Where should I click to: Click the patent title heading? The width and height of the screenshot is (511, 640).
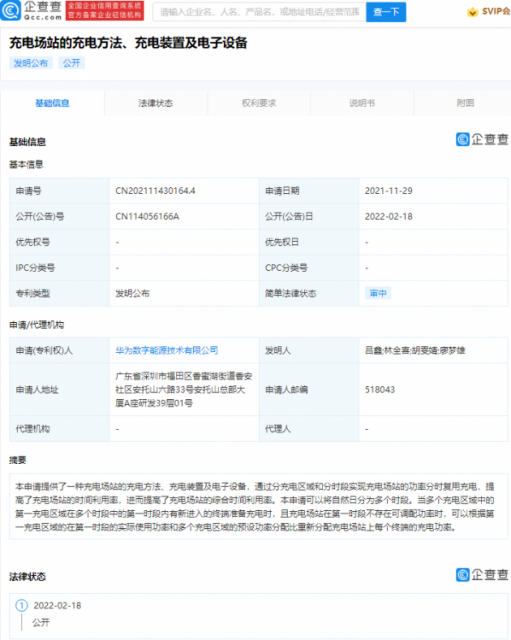coord(128,42)
